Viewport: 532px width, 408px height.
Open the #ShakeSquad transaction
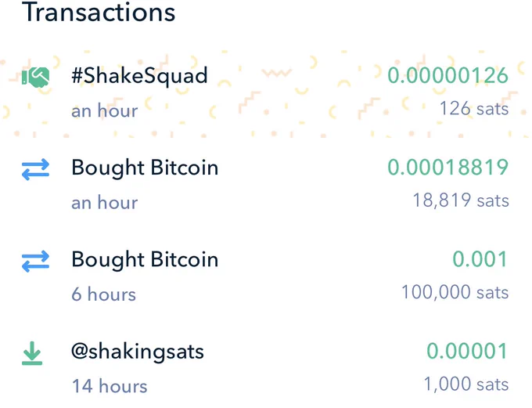[x=266, y=92]
